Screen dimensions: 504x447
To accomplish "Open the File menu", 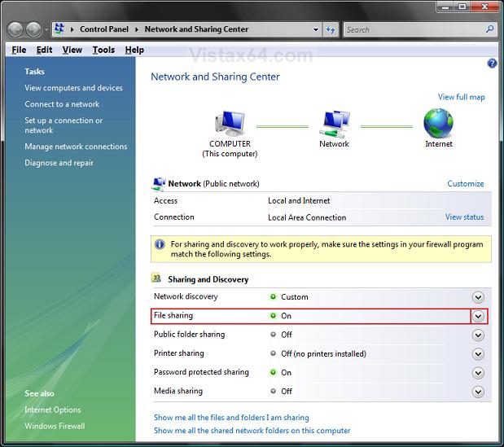I will 19,50.
